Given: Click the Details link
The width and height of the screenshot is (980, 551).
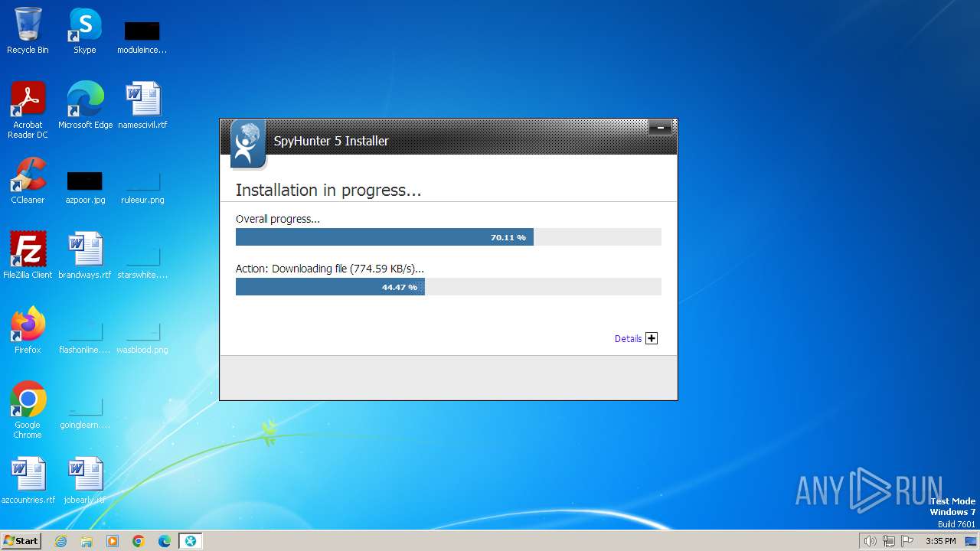Looking at the screenshot, I should [x=628, y=338].
